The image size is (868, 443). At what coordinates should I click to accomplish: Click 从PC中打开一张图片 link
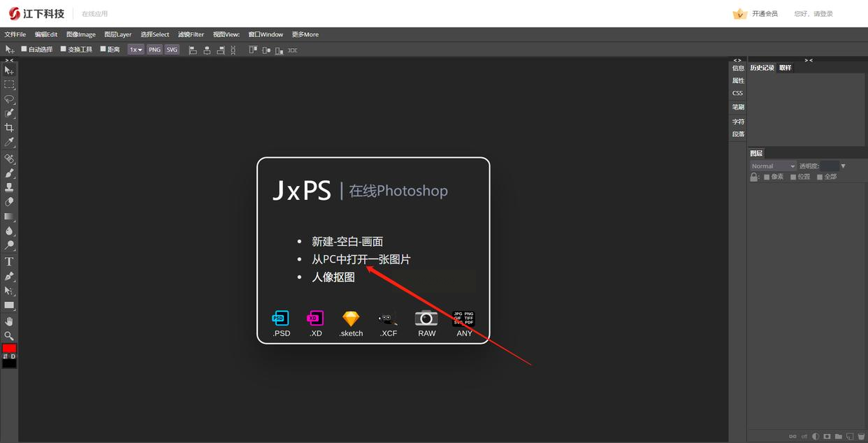361,259
